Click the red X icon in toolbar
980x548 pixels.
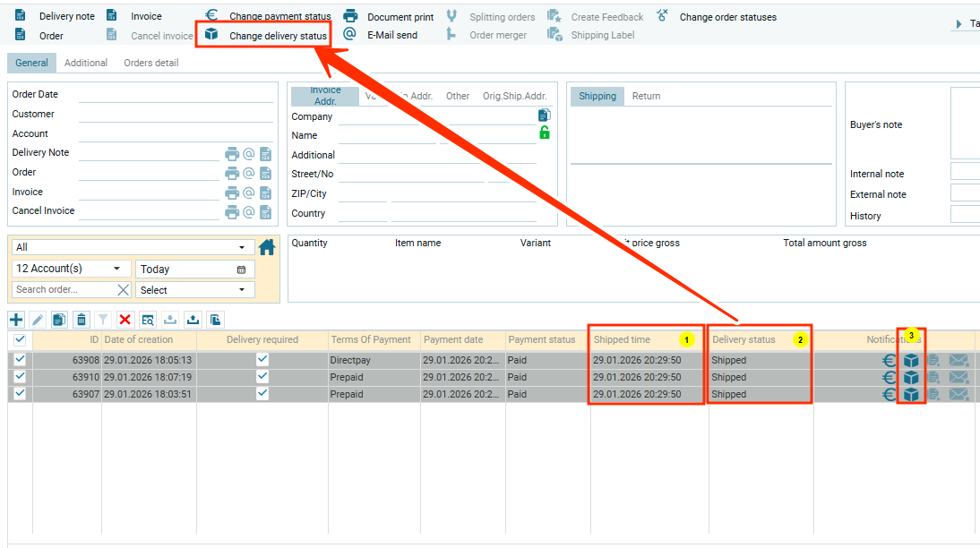125,320
